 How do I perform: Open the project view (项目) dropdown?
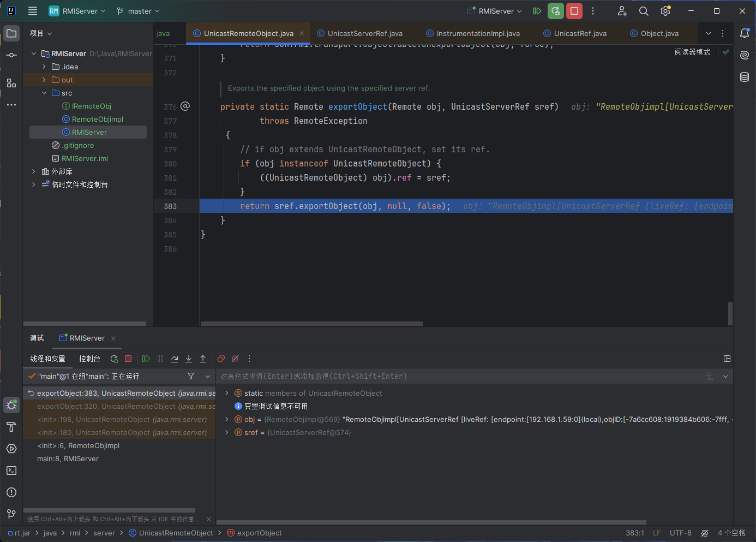(41, 33)
